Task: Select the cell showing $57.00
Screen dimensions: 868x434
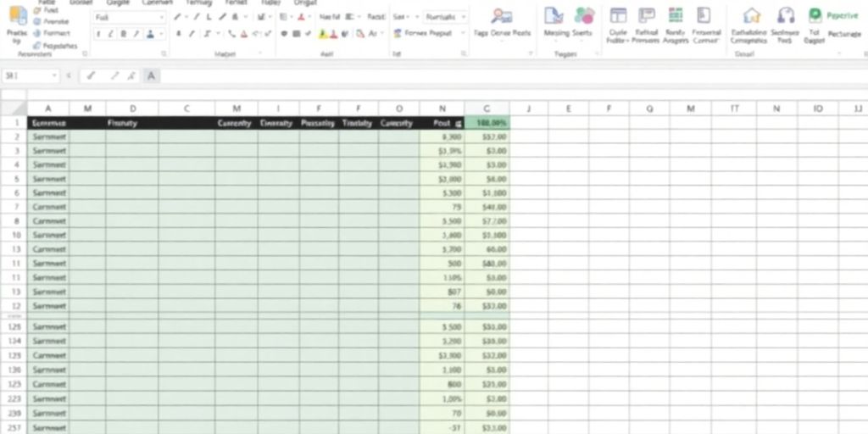Action: click(487, 136)
